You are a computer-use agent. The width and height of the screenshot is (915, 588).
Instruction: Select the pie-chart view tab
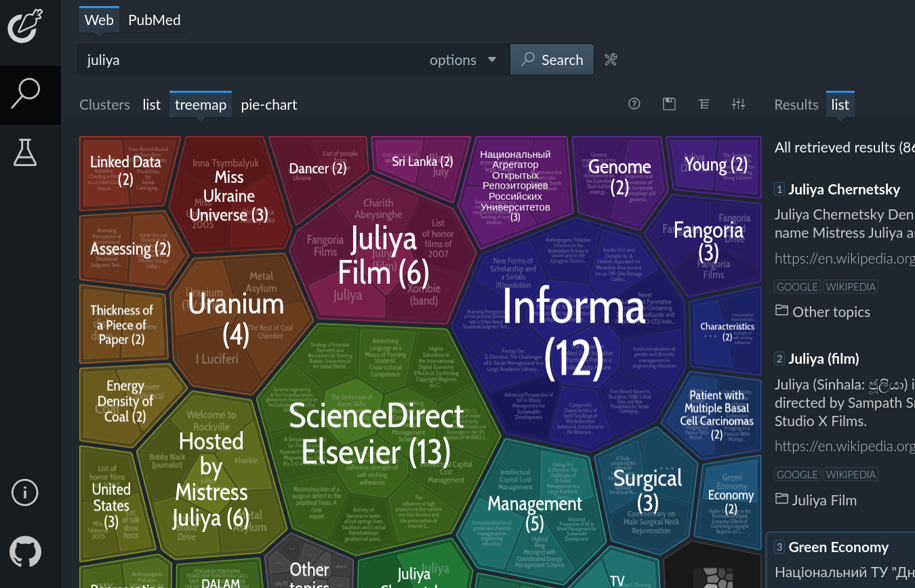(269, 104)
